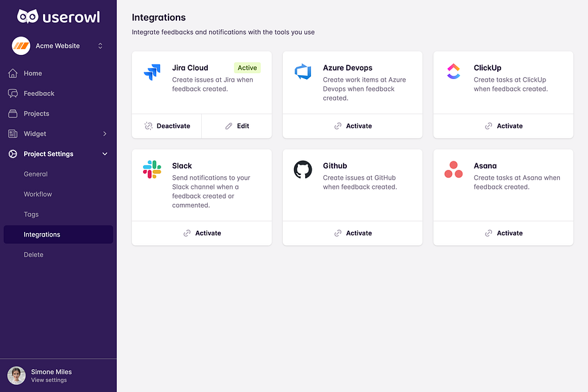Click the Acme Website project name
The width and height of the screenshot is (588, 392).
click(x=57, y=46)
